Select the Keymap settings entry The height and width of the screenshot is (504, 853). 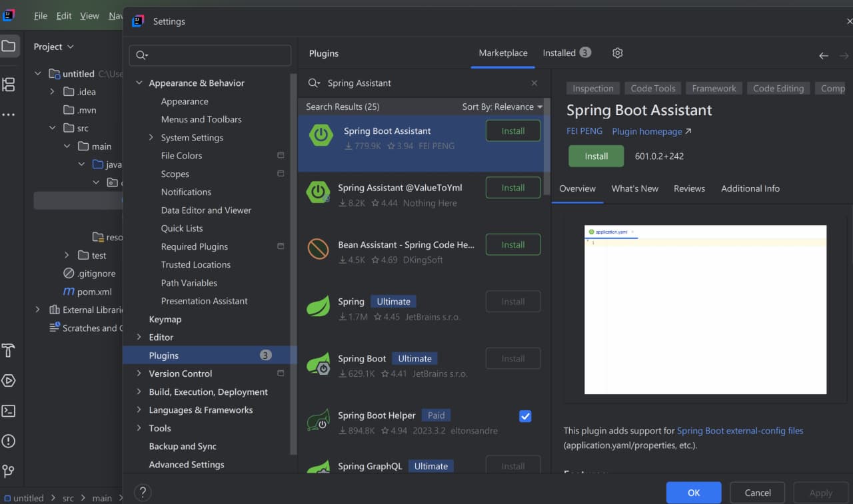(165, 320)
